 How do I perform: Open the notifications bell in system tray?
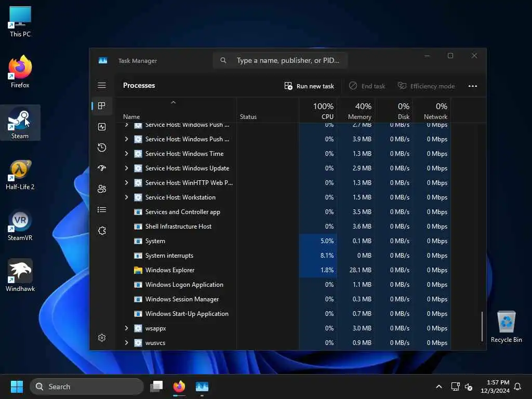pyautogui.click(x=517, y=387)
